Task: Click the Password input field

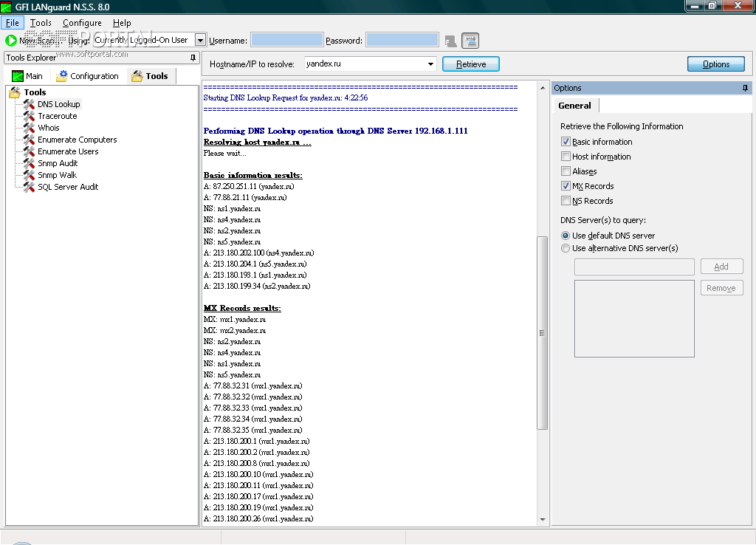Action: point(402,40)
